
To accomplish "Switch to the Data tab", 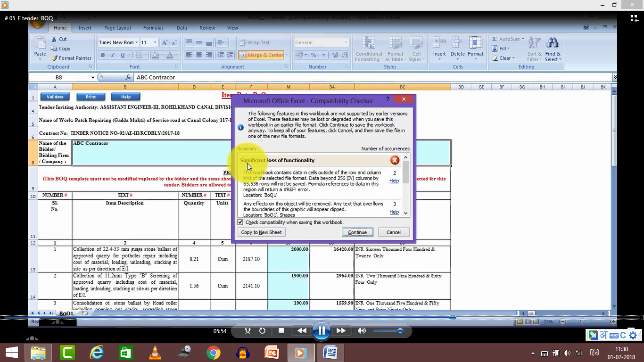I will pyautogui.click(x=182, y=28).
